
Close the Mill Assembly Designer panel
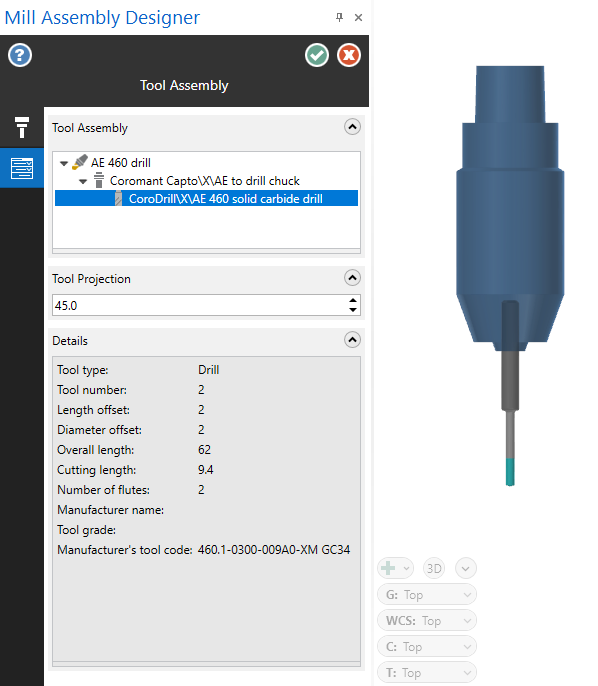(x=358, y=18)
